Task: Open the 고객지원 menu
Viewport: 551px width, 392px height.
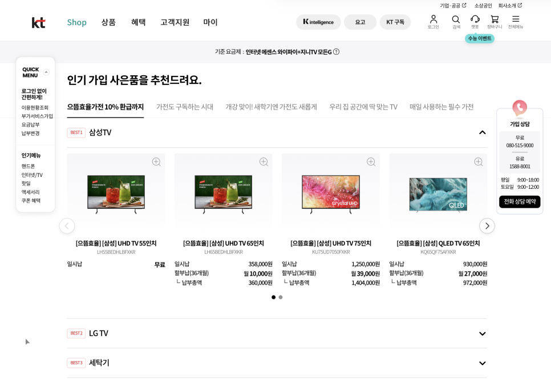Action: [x=175, y=22]
